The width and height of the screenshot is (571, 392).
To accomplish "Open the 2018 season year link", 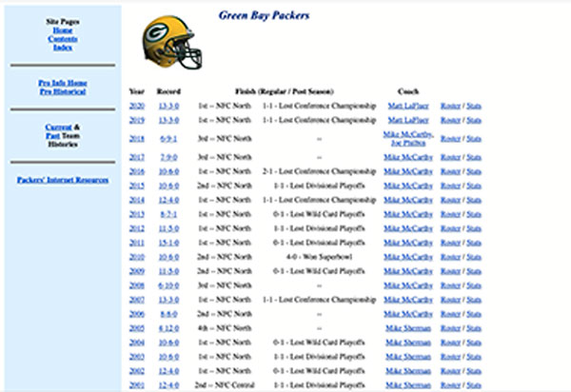I will tap(136, 139).
